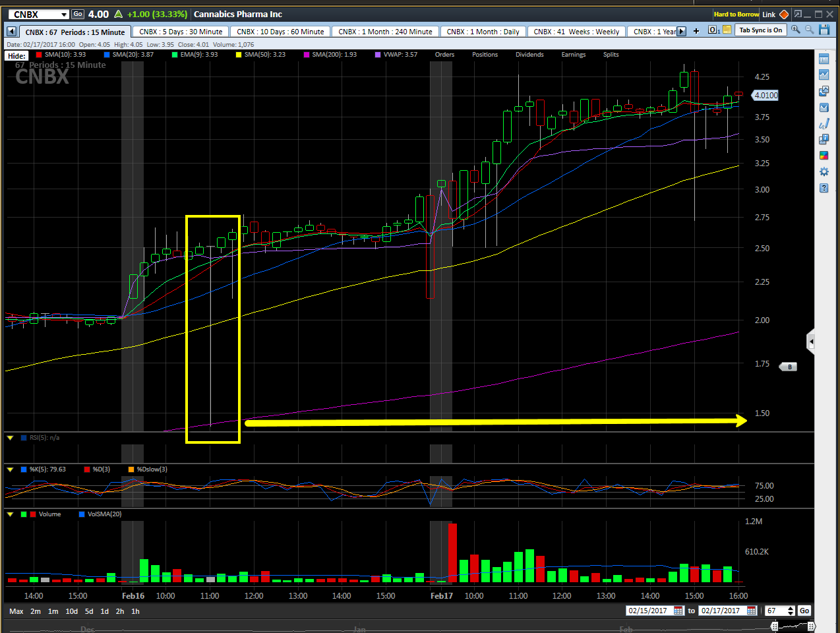Click the yellow SMA(50) color swatch
This screenshot has width=840, height=633.
coord(239,55)
